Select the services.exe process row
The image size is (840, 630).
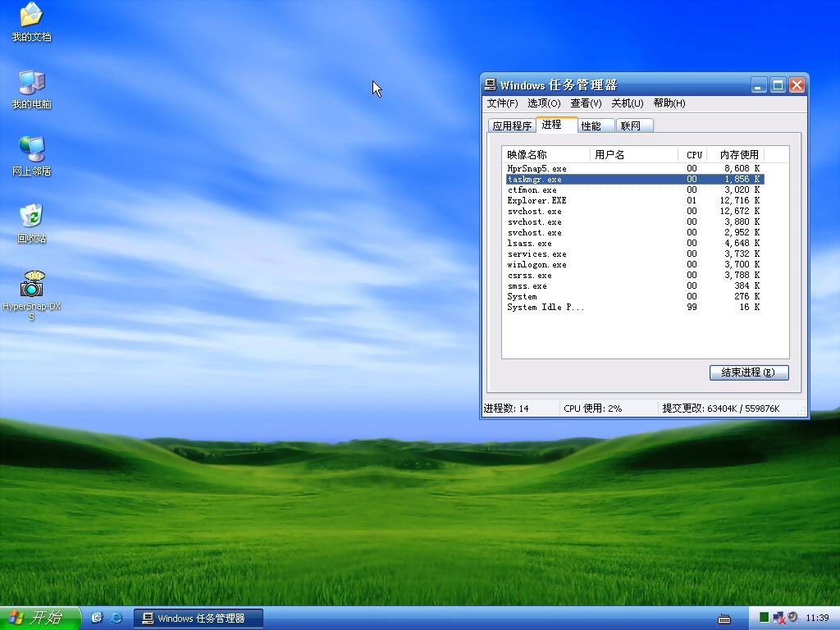(635, 254)
